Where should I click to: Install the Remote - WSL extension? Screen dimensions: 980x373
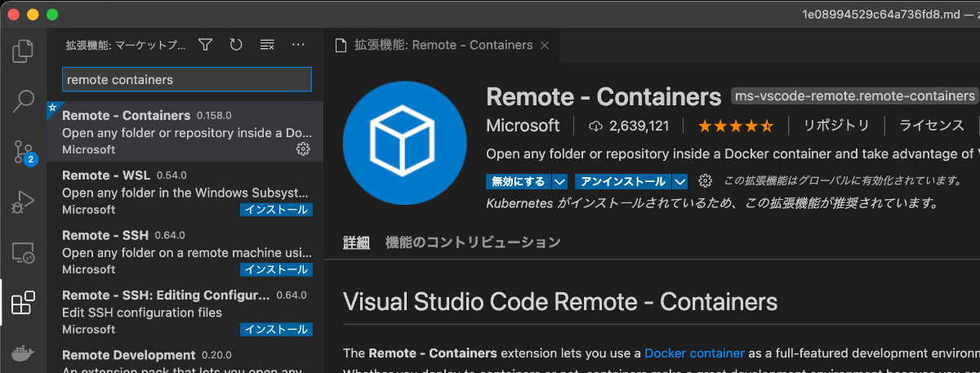tap(277, 210)
